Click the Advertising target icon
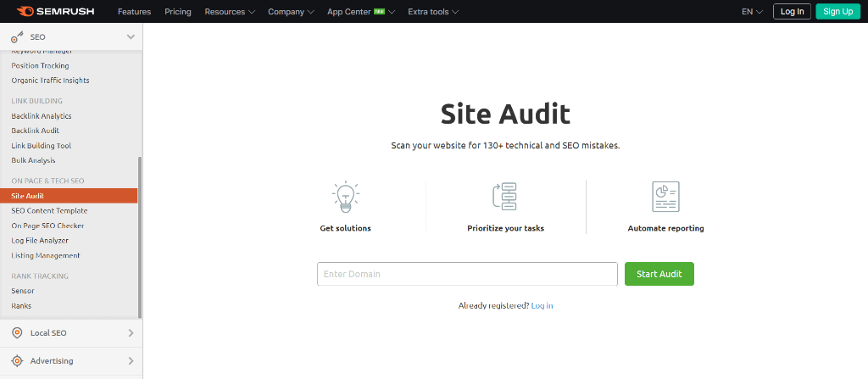Image resolution: width=868 pixels, height=379 pixels. (17, 360)
